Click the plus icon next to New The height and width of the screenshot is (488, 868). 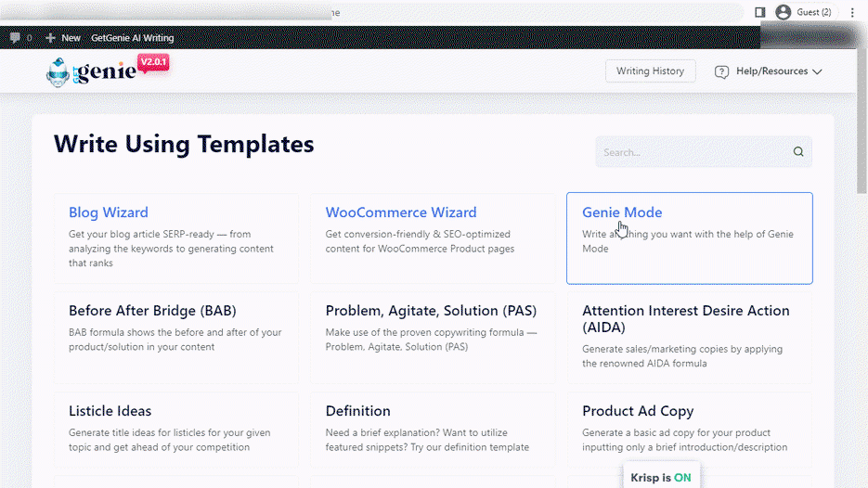(x=50, y=38)
